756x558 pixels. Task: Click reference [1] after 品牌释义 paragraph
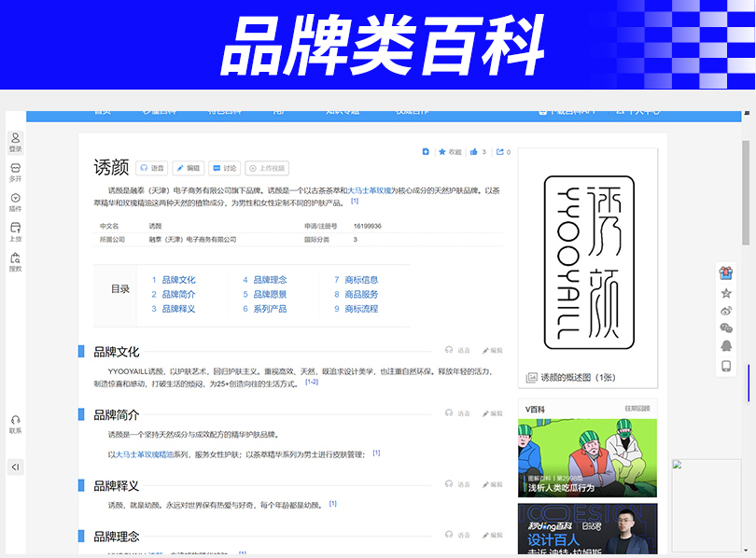(x=332, y=504)
